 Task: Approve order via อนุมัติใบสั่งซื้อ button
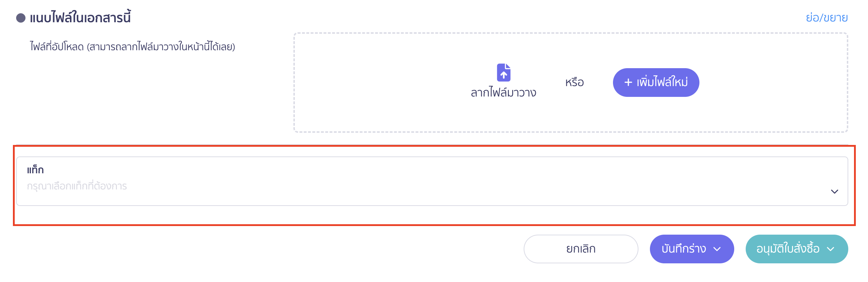797,249
